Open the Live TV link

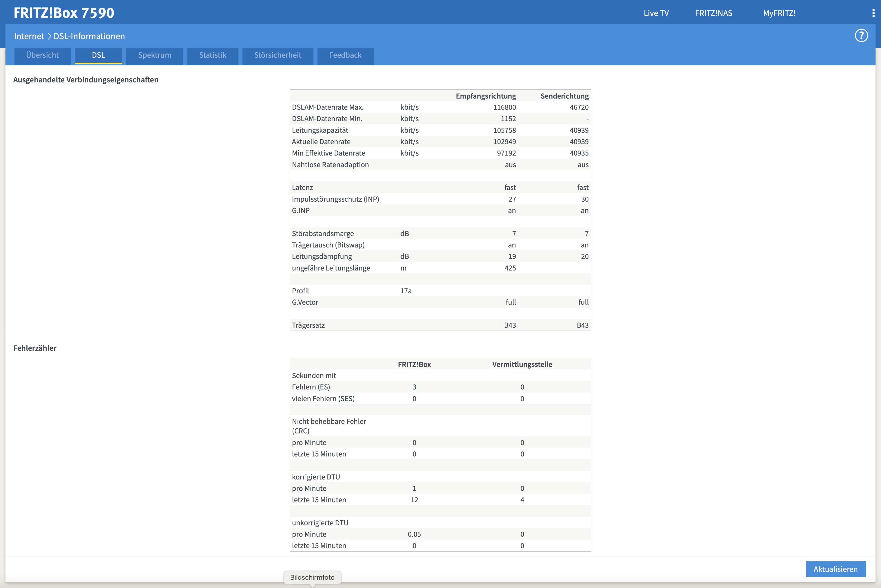(x=656, y=13)
